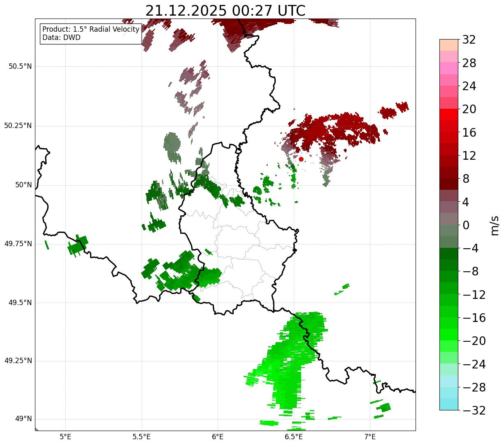Click the 5.5°E longitude label
504x445 pixels.
coord(142,436)
